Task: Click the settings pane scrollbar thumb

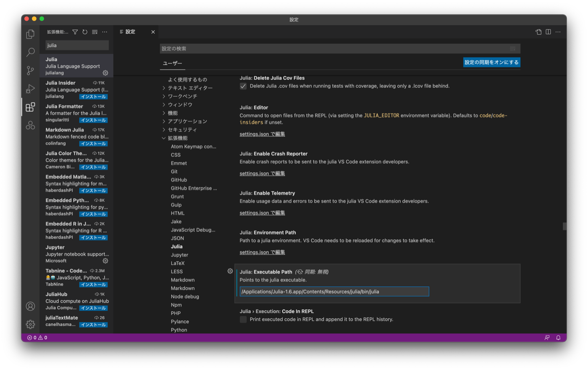Action: [564, 226]
